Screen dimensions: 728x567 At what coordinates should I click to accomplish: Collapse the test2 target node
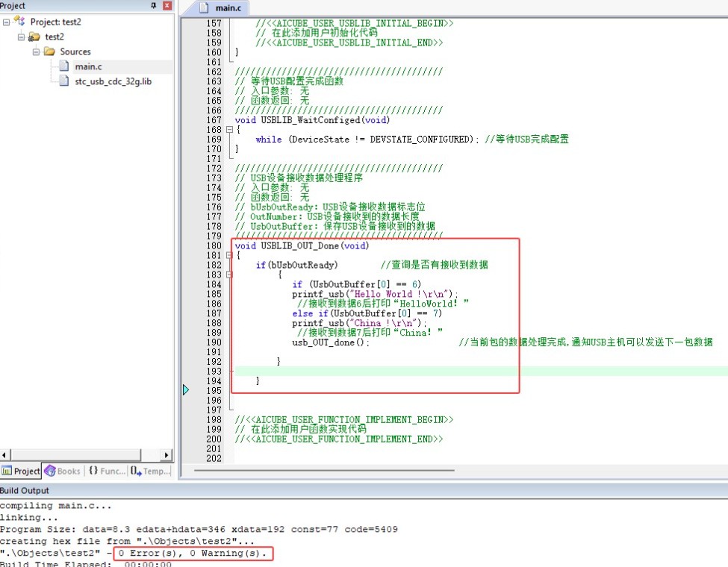tap(21, 37)
